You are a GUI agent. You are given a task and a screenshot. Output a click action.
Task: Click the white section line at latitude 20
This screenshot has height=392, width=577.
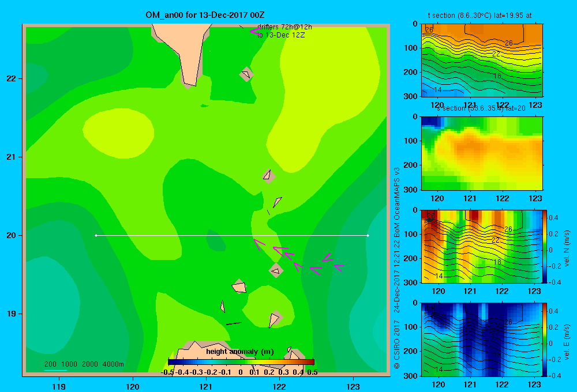tap(232, 235)
